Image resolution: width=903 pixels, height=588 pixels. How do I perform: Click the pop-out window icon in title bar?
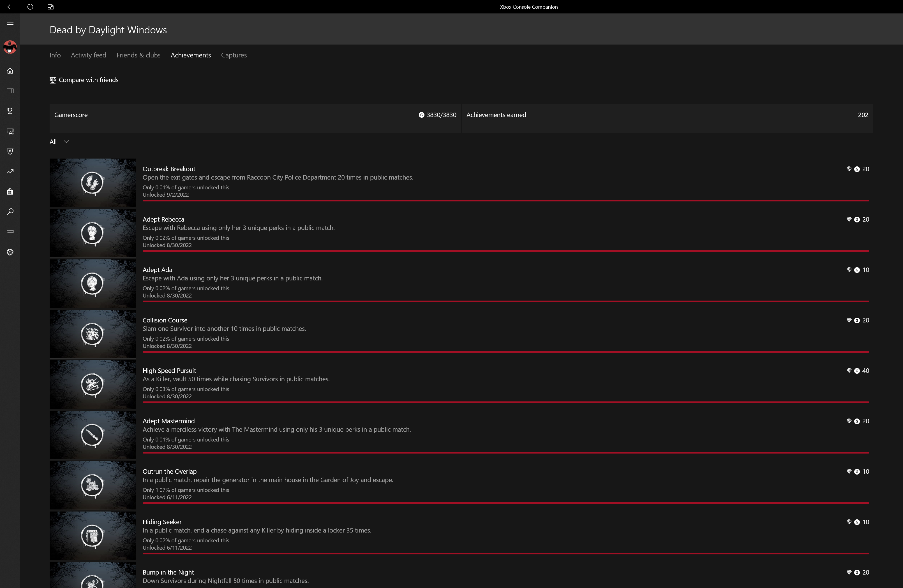50,7
